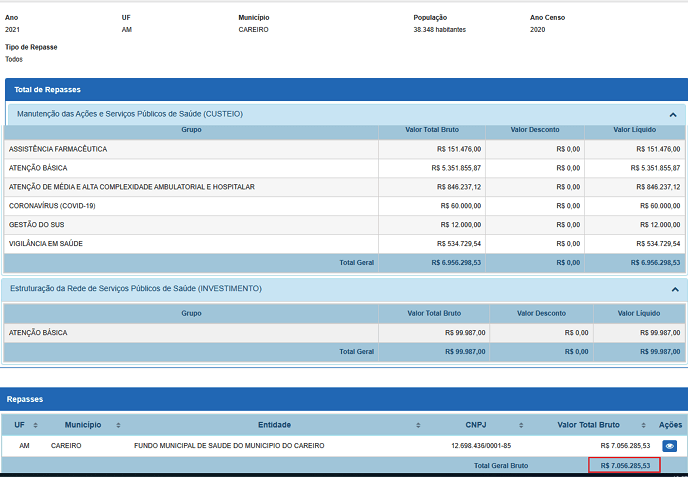This screenshot has height=477, width=688.
Task: Click the Ano Censo 2020 value
Action: (x=538, y=30)
